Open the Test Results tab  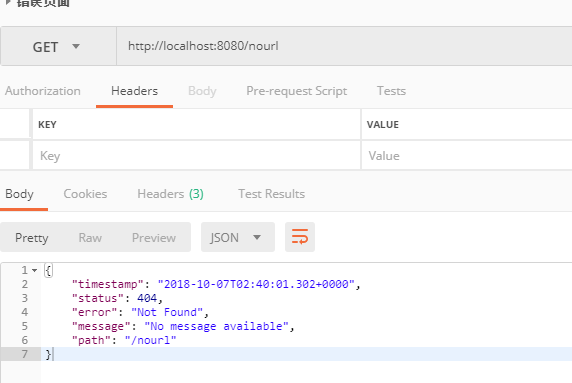(272, 194)
